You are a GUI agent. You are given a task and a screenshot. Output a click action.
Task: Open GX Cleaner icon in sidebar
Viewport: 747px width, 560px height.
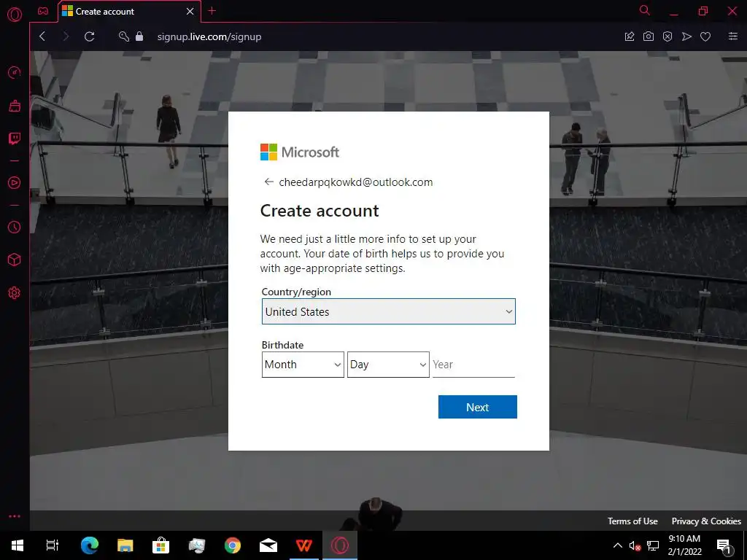15,105
